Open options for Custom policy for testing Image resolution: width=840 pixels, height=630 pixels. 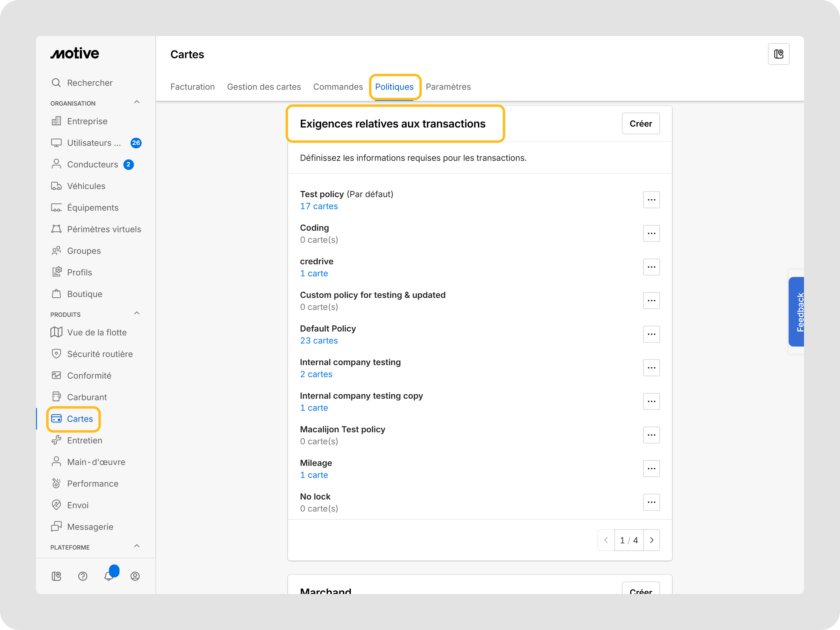(x=651, y=301)
